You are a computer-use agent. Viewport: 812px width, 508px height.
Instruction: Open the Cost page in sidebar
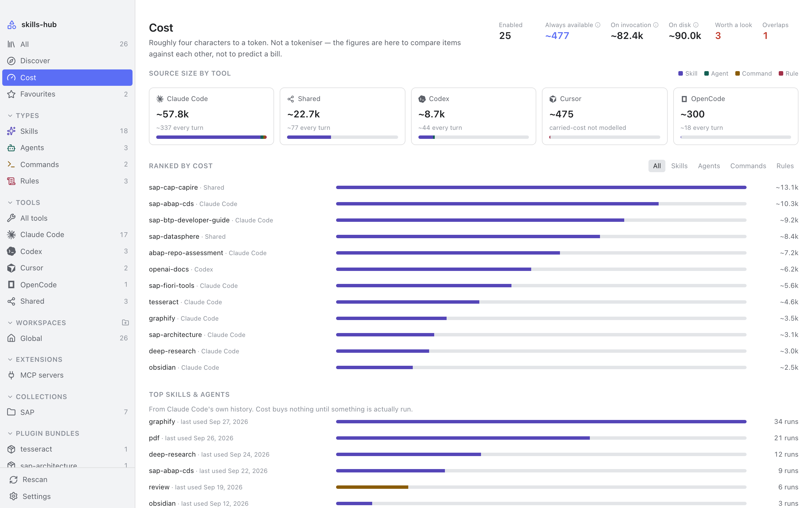(67, 78)
